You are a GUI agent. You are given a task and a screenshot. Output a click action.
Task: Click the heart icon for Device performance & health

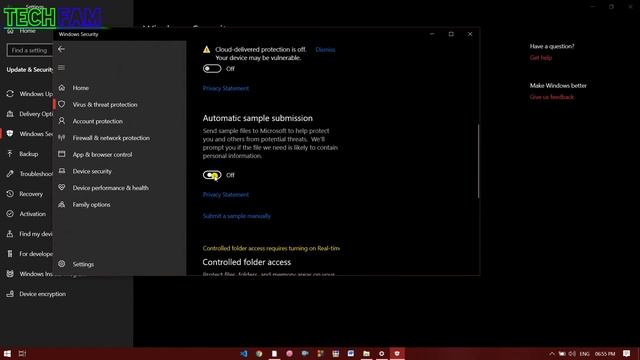pyautogui.click(x=62, y=188)
